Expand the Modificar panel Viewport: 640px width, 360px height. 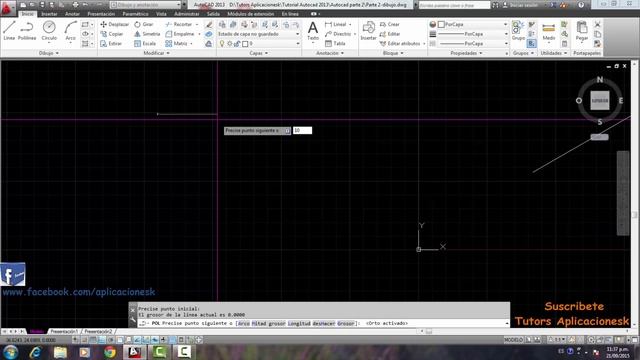[156, 53]
